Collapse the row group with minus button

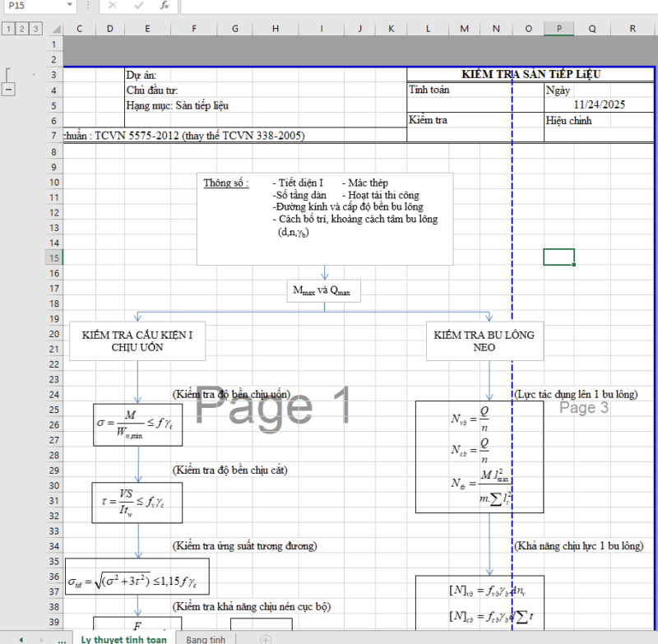coord(9,90)
